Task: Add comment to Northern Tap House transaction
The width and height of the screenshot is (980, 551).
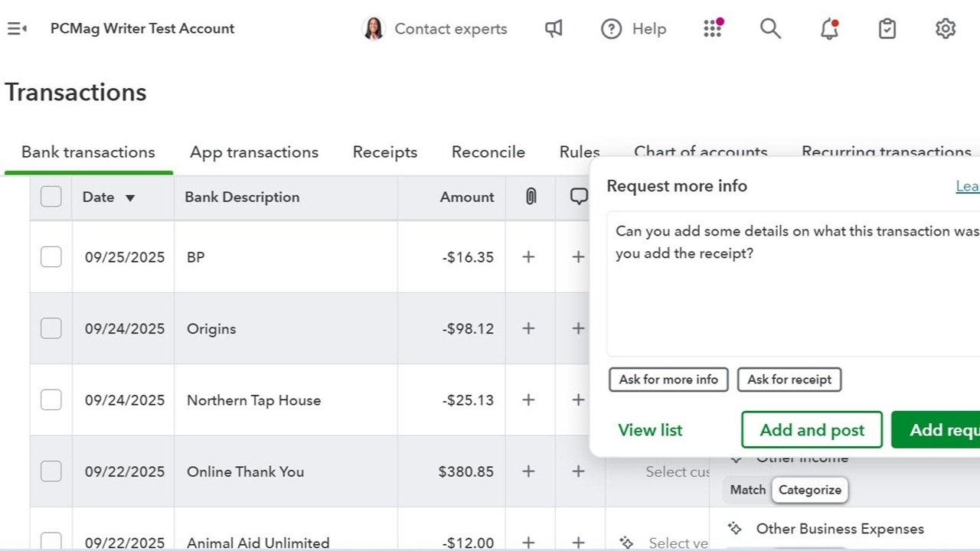Action: [x=578, y=399]
